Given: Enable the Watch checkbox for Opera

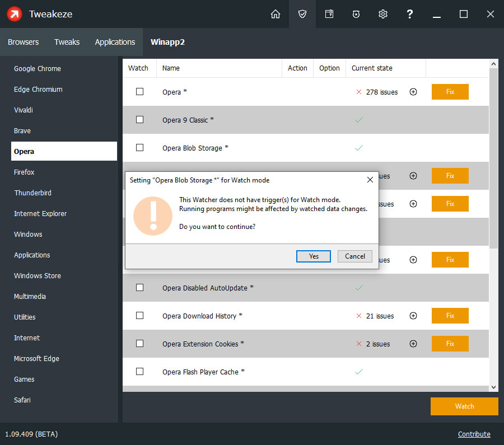Looking at the screenshot, I should 139,92.
